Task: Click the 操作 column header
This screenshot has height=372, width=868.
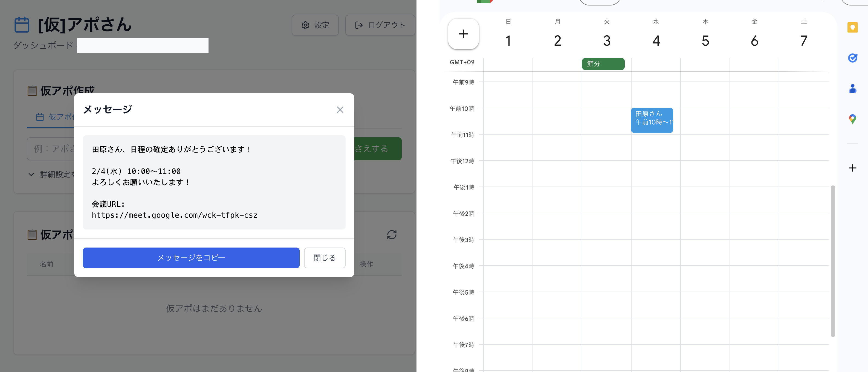Action: (x=366, y=264)
